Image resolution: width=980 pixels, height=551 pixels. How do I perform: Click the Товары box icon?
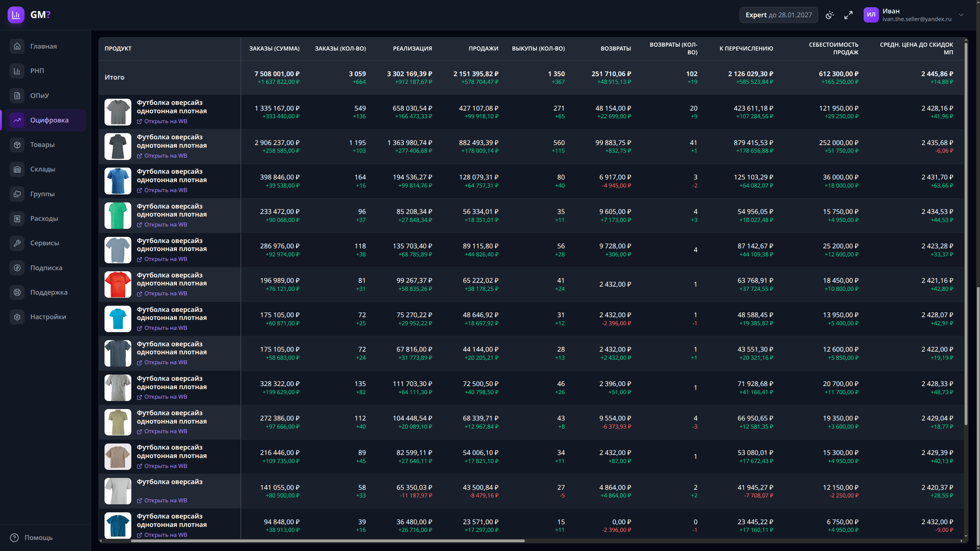pyautogui.click(x=17, y=145)
